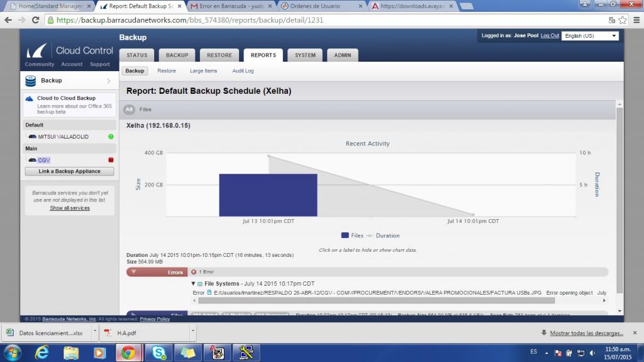Image resolution: width=644 pixels, height=362 pixels.
Task: Click the Log Out link
Action: click(550, 35)
